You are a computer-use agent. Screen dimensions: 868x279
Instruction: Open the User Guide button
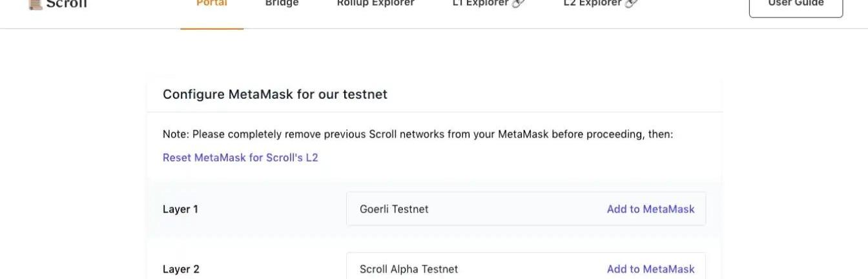click(x=795, y=5)
